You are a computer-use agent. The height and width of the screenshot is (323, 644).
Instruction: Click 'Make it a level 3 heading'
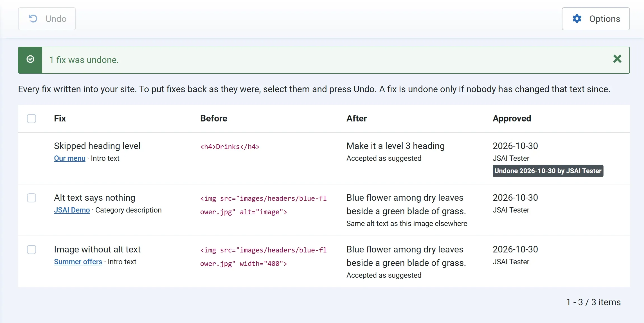point(395,146)
